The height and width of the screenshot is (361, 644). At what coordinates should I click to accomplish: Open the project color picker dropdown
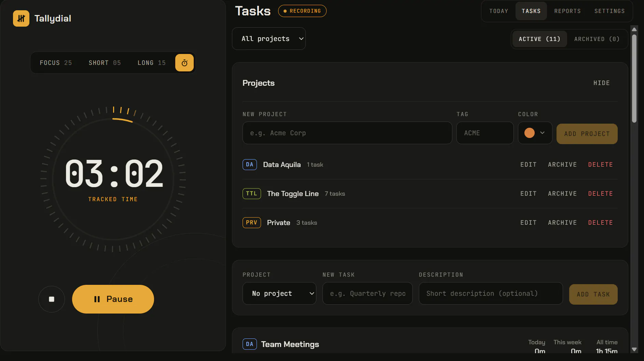[x=535, y=133]
